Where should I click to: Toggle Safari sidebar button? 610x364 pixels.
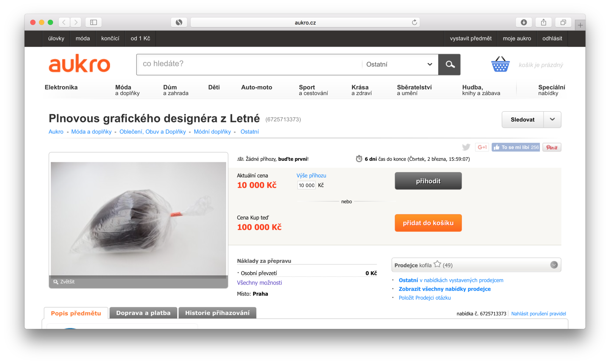click(94, 22)
